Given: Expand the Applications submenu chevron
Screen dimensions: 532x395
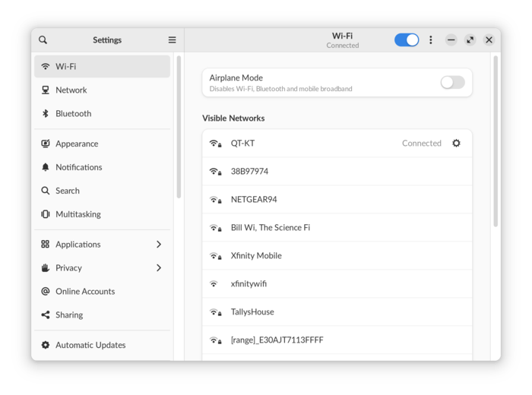Looking at the screenshot, I should coord(159,245).
